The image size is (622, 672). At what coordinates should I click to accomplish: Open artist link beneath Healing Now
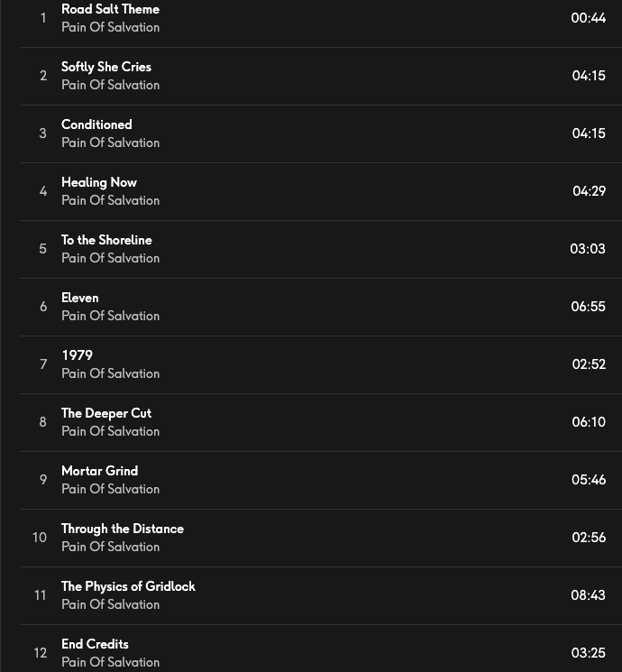[x=110, y=200]
